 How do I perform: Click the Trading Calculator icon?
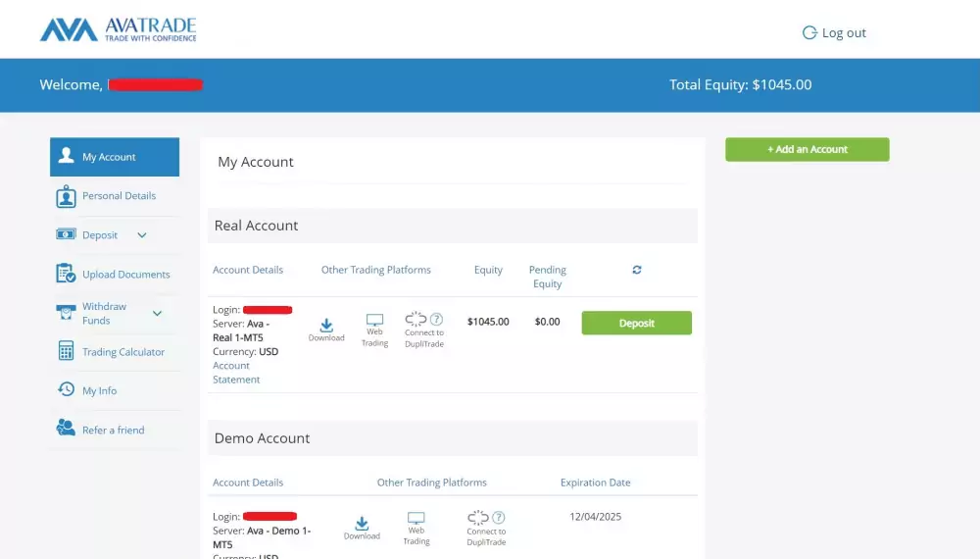tap(66, 351)
